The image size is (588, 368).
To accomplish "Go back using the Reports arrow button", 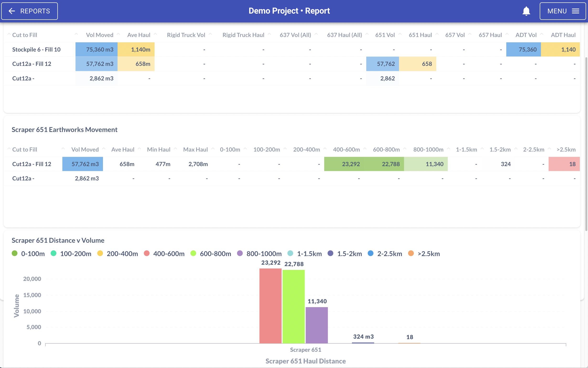I will (x=29, y=11).
